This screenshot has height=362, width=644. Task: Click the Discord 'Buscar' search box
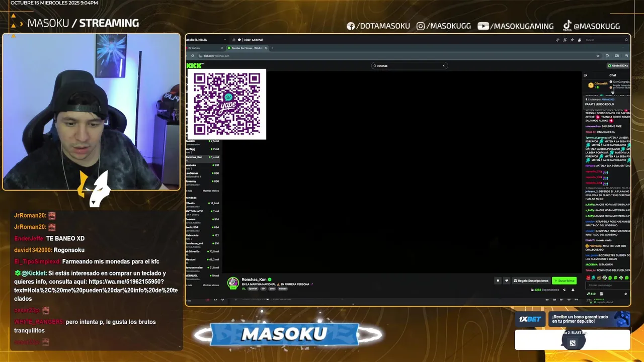[607, 40]
